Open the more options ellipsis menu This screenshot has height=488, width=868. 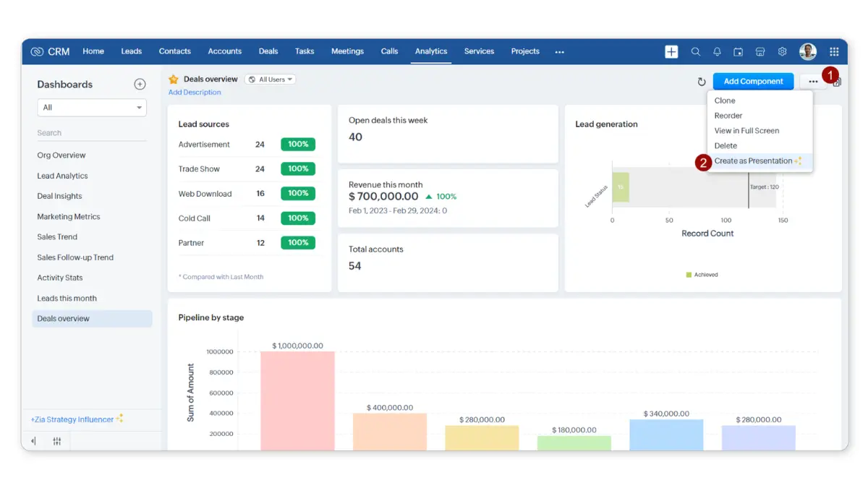pos(812,82)
